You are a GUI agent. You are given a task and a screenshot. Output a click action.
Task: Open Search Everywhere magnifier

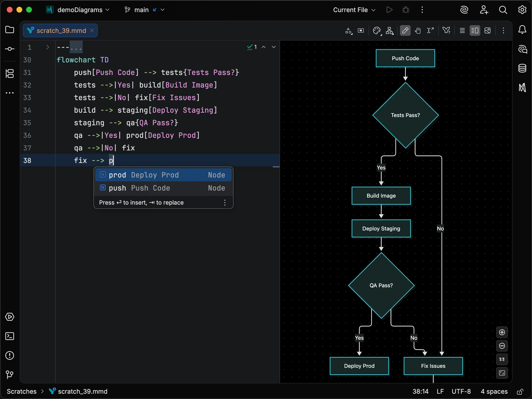503,10
